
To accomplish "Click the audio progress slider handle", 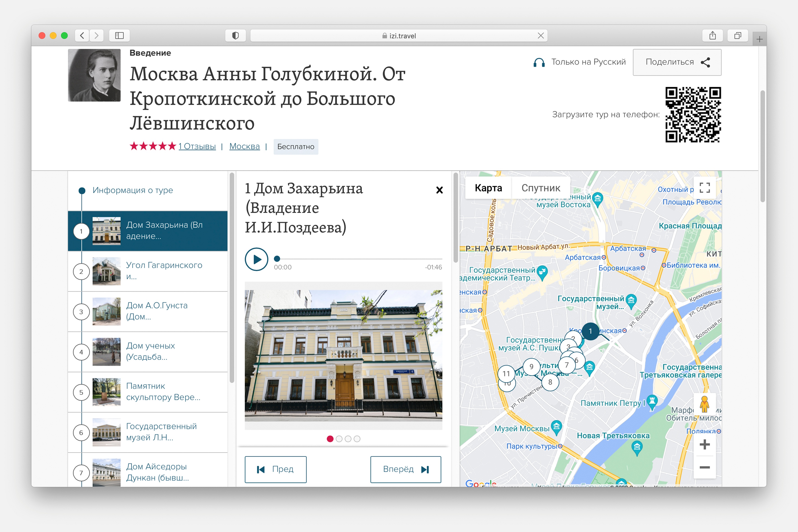I will pyautogui.click(x=277, y=258).
